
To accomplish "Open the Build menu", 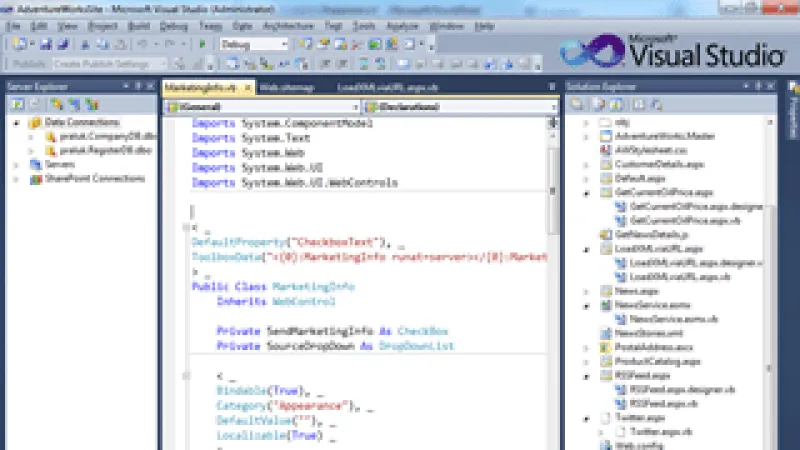I will click(x=139, y=26).
